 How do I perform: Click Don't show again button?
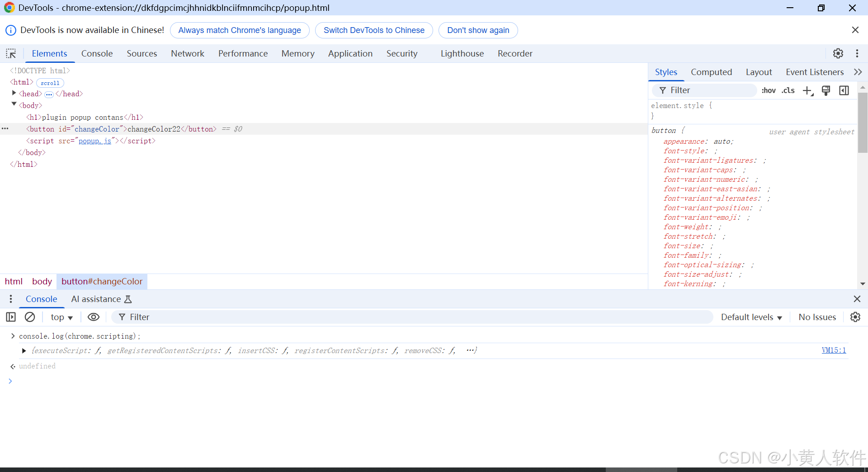[478, 30]
